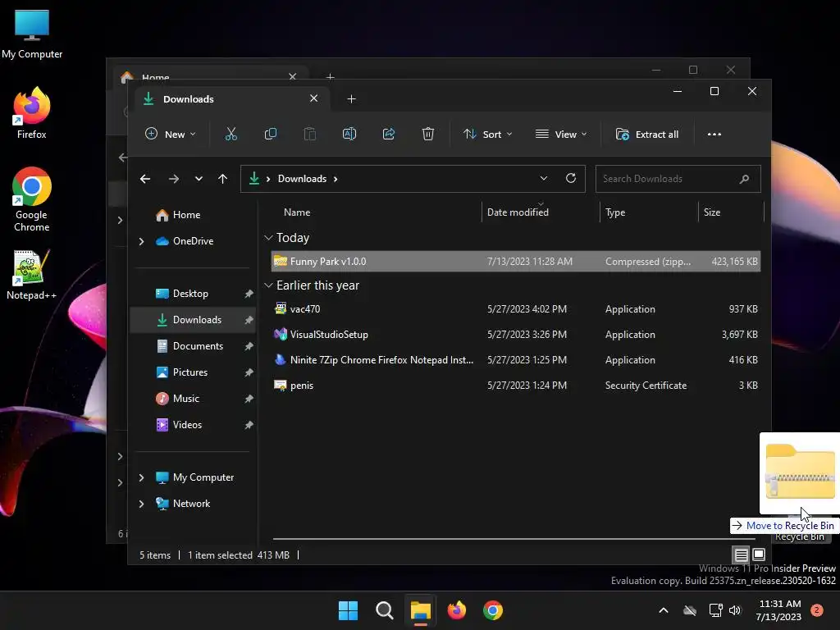The image size is (840, 630).
Task: Click the Rename icon in toolbar
Action: (349, 134)
